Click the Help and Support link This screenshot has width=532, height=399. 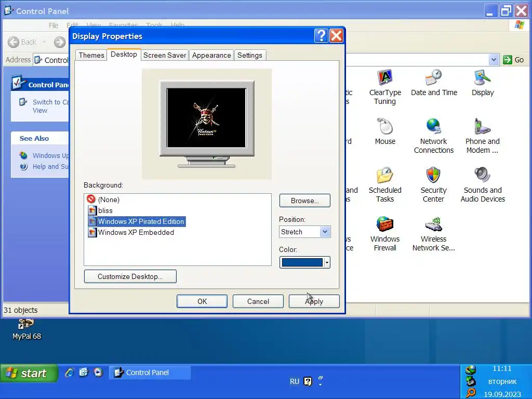pyautogui.click(x=50, y=167)
